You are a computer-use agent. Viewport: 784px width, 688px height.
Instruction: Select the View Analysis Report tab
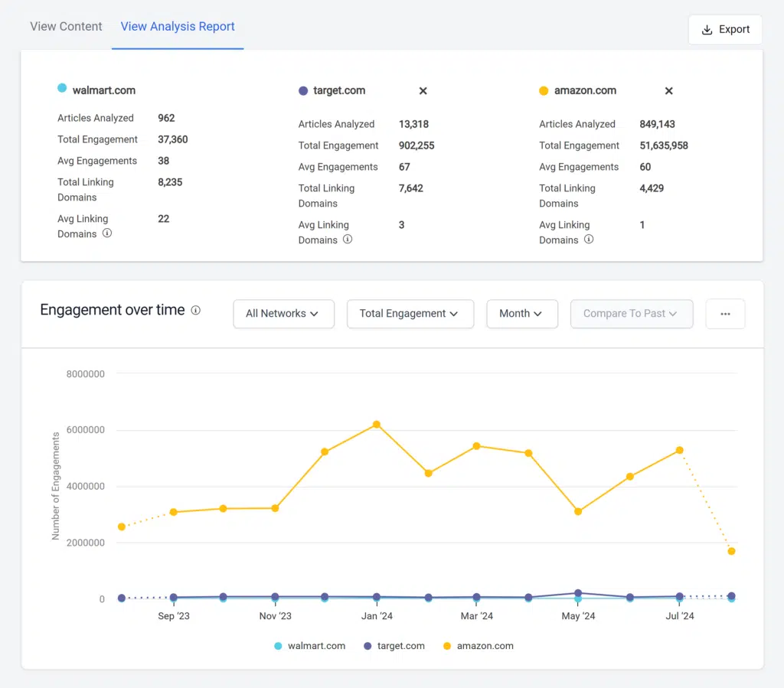tap(178, 27)
